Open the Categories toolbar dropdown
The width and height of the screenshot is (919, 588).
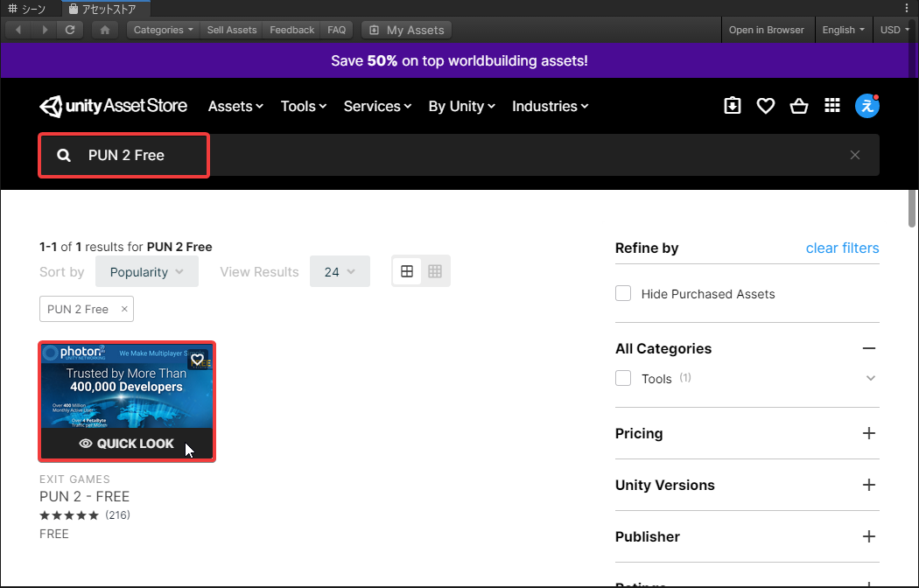(x=163, y=30)
